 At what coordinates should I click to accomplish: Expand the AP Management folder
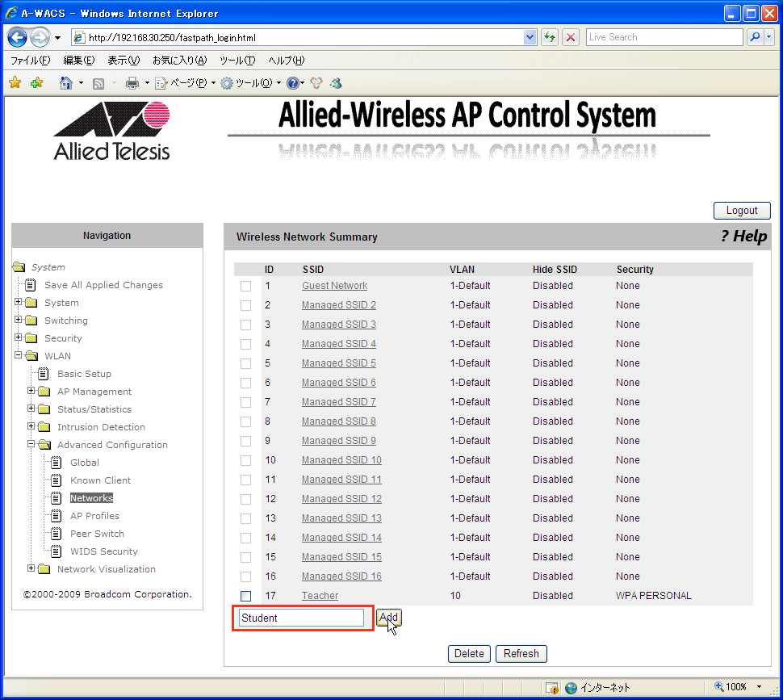tap(31, 391)
